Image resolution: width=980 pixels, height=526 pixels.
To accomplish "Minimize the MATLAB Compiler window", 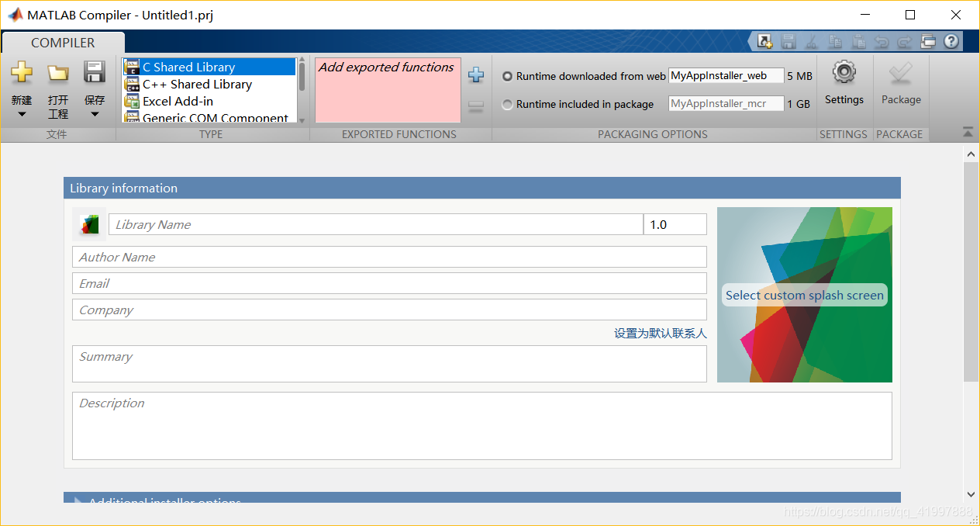I will click(x=865, y=15).
